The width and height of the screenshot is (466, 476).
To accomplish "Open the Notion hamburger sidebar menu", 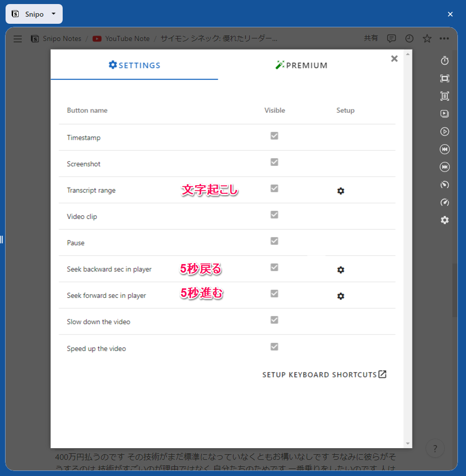I will point(18,38).
